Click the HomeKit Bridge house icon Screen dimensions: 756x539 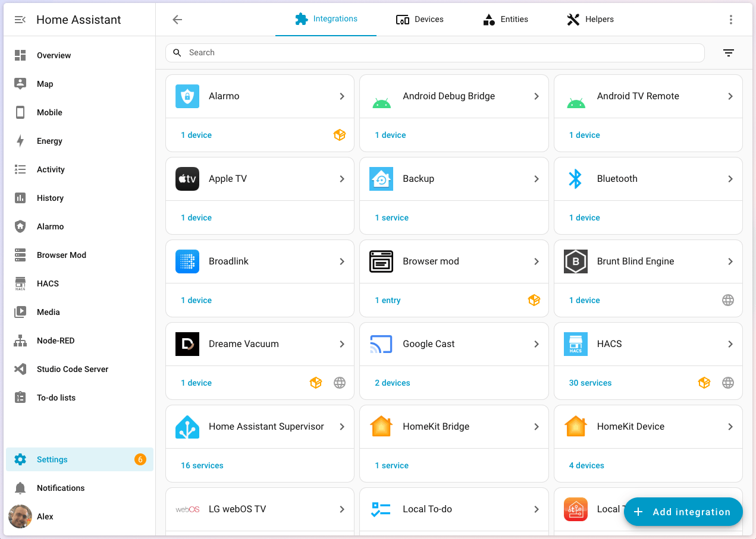pyautogui.click(x=381, y=426)
